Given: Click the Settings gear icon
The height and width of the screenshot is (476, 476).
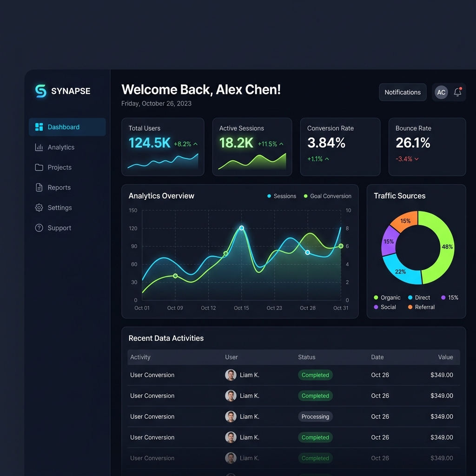Looking at the screenshot, I should click(x=39, y=208).
